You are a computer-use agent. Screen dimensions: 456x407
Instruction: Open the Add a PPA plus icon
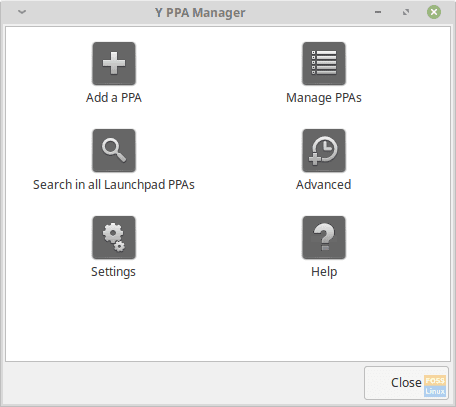coord(114,63)
